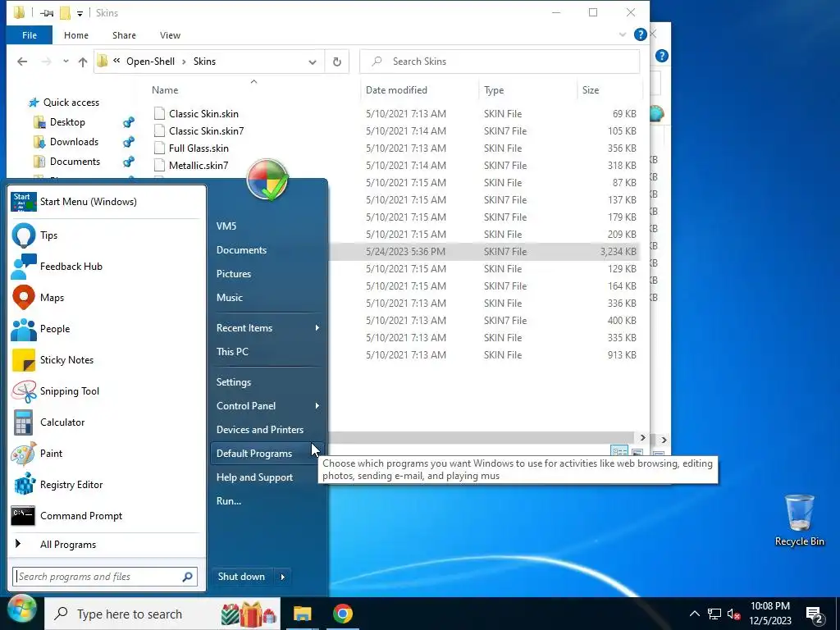Open Google Chrome from the taskbar
The width and height of the screenshot is (840, 630).
[x=343, y=614]
